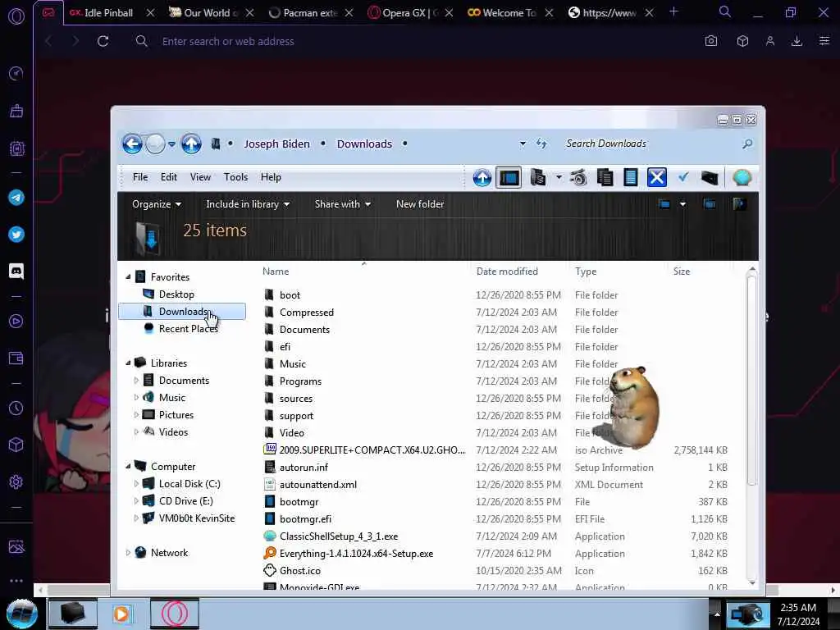Select the autounattend.xml file

(x=318, y=484)
